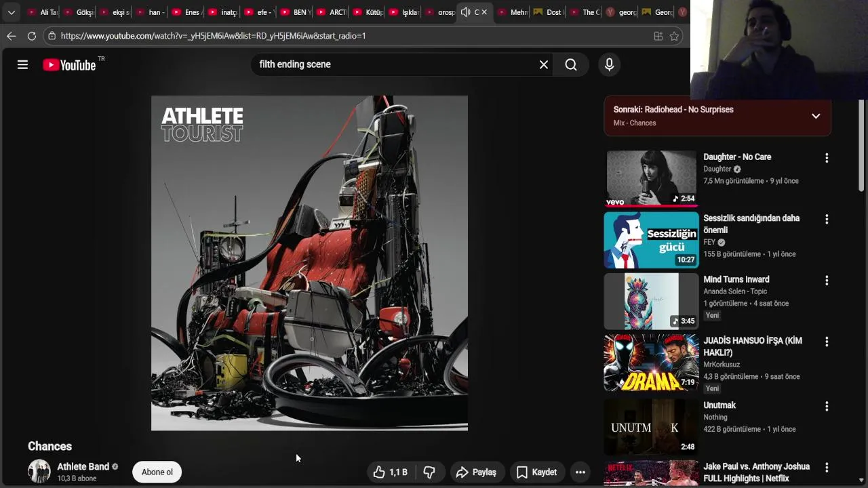Open options menu for Sessizlik sandığından daha önemli

pos(827,220)
